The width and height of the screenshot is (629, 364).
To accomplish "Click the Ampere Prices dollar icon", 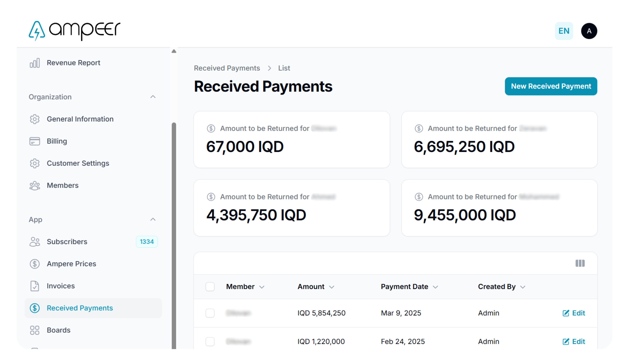I will pyautogui.click(x=35, y=264).
